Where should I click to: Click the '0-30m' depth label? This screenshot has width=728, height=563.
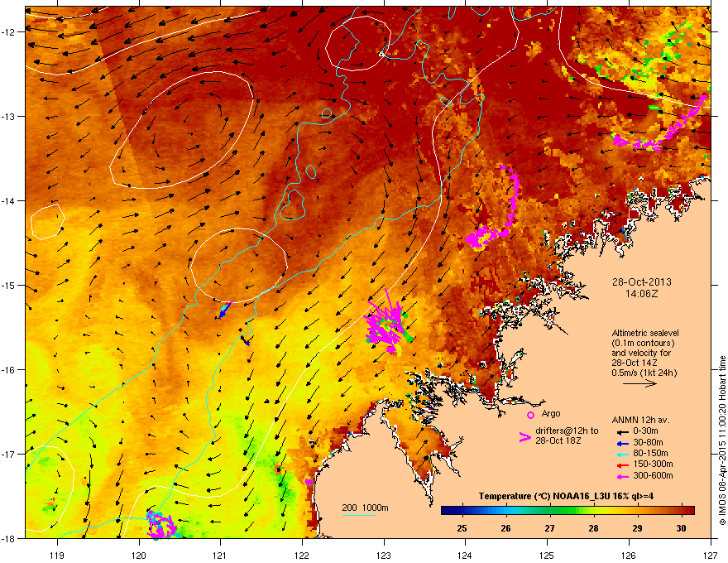tap(645, 431)
